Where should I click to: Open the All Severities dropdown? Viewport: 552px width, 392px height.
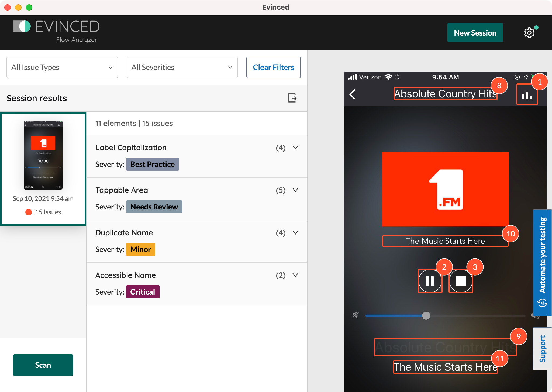[182, 67]
